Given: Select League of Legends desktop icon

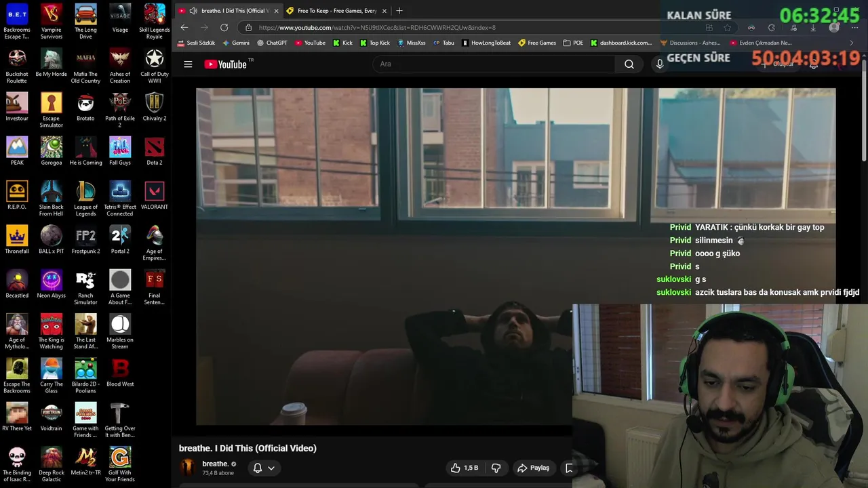Looking at the screenshot, I should pos(85,199).
